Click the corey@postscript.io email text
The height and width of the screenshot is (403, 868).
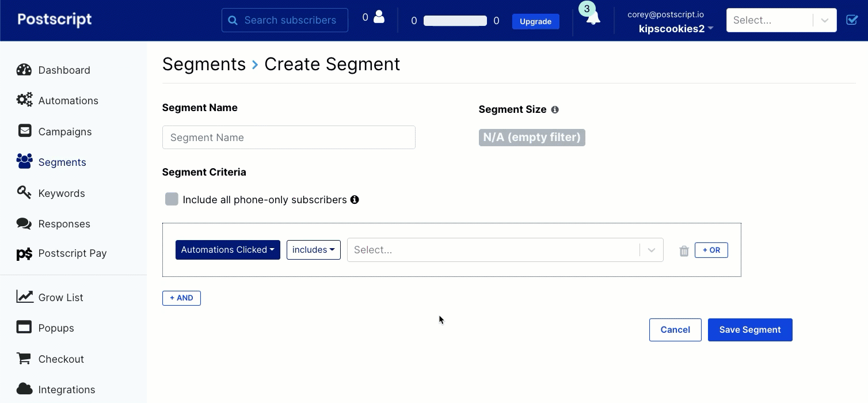pyautogui.click(x=665, y=14)
